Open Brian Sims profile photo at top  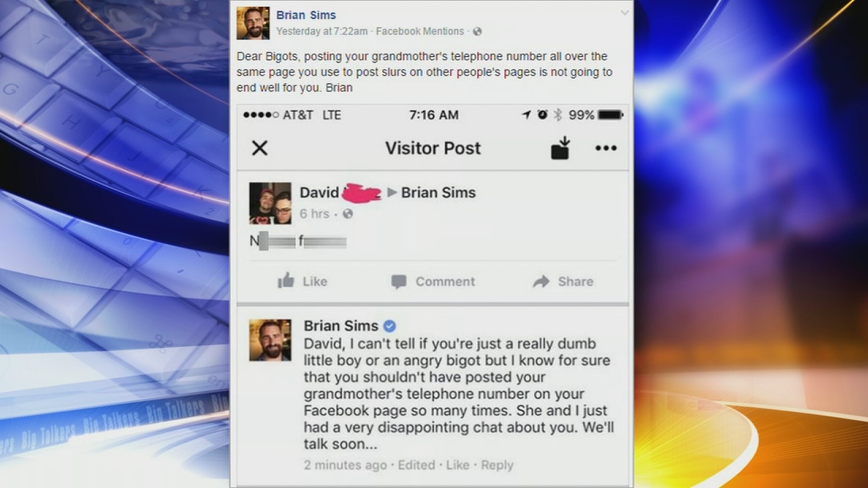(x=253, y=23)
